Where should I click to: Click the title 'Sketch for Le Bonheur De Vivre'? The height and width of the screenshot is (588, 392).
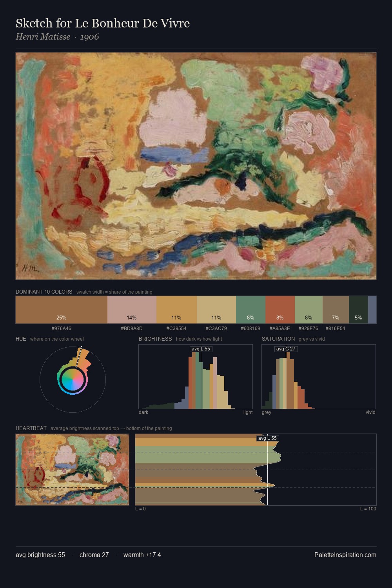coord(103,23)
